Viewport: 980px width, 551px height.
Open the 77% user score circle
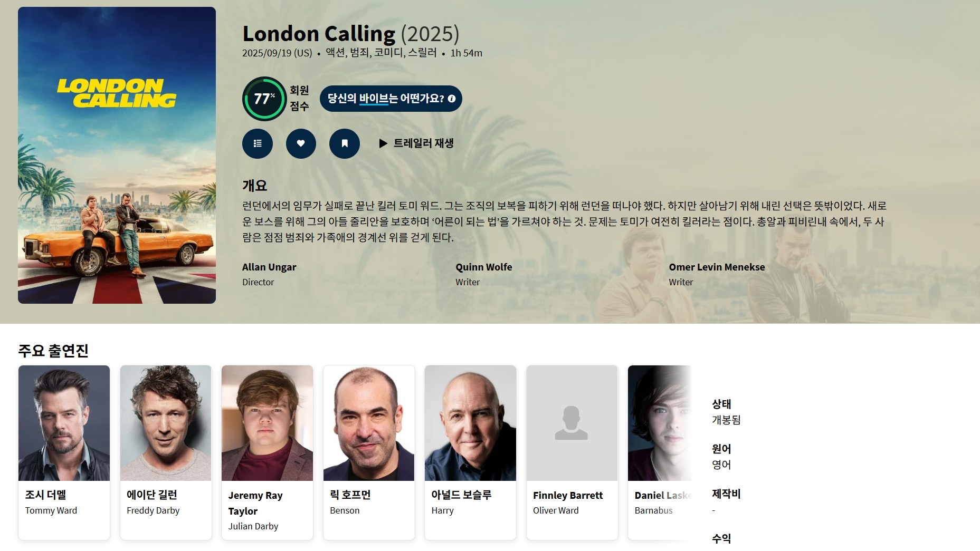click(x=264, y=99)
